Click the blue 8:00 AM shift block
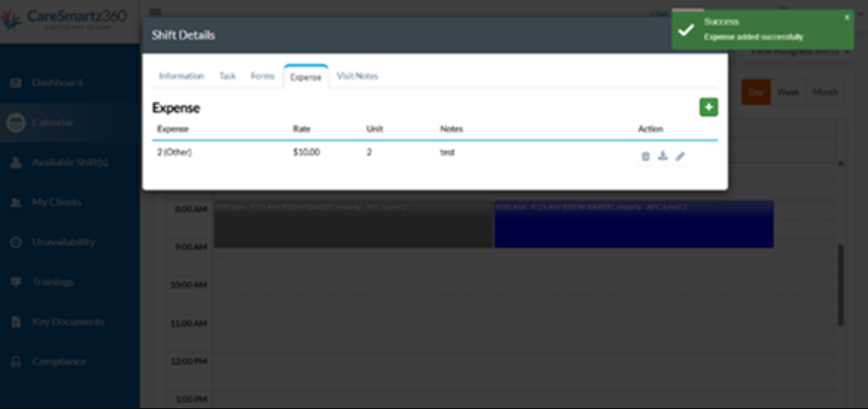The width and height of the screenshot is (868, 409). pyautogui.click(x=634, y=224)
